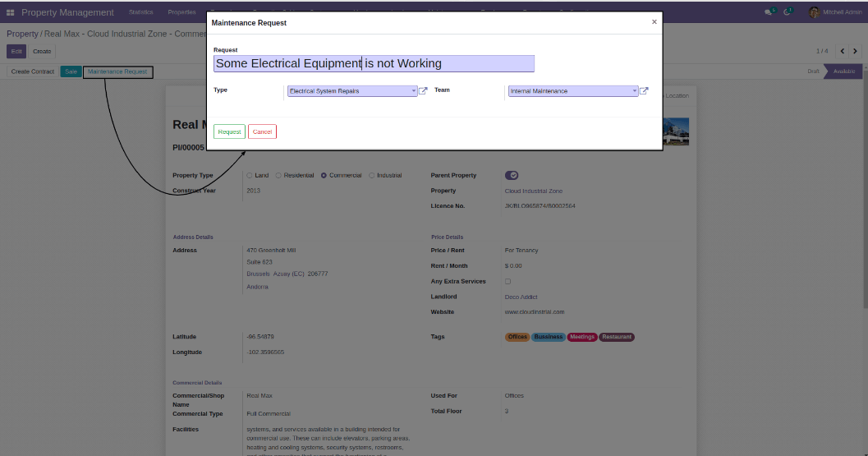The width and height of the screenshot is (868, 456).
Task: Click the Mitchell Admin user avatar
Action: coord(814,12)
